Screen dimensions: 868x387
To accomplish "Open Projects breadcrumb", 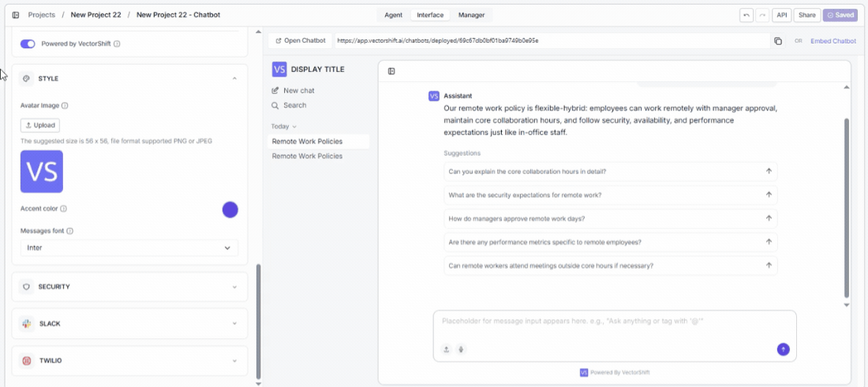I will (42, 15).
